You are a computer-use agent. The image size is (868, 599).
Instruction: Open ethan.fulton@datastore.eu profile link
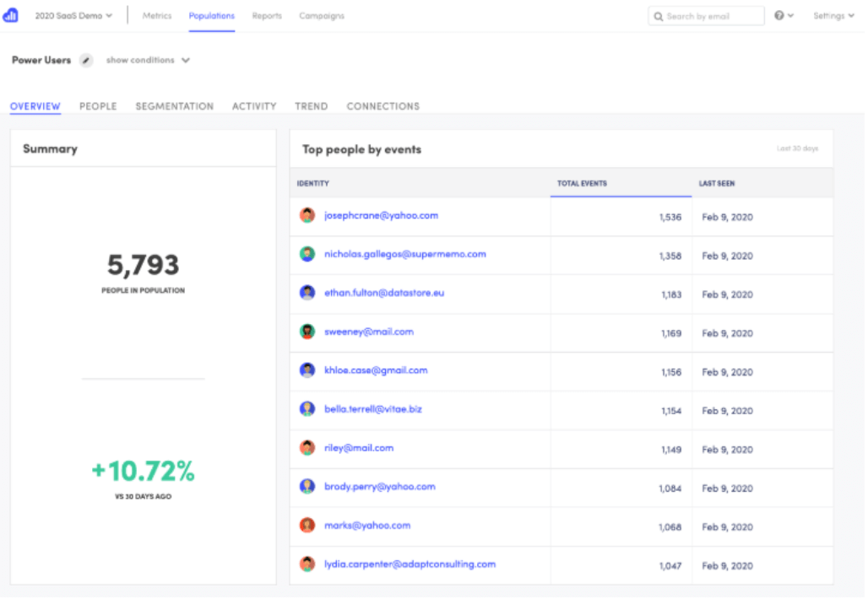pyautogui.click(x=384, y=293)
